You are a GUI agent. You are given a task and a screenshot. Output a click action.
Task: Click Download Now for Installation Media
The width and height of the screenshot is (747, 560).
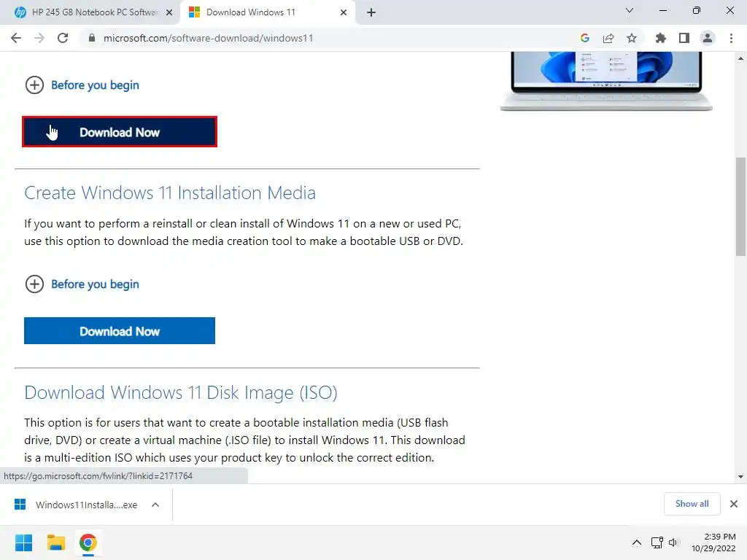click(x=120, y=331)
